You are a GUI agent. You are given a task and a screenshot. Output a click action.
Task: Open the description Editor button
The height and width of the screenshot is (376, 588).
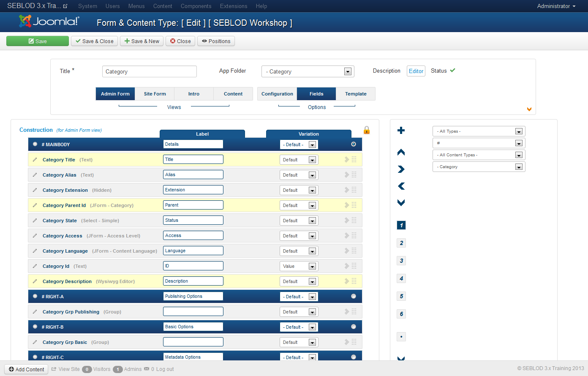coord(416,71)
